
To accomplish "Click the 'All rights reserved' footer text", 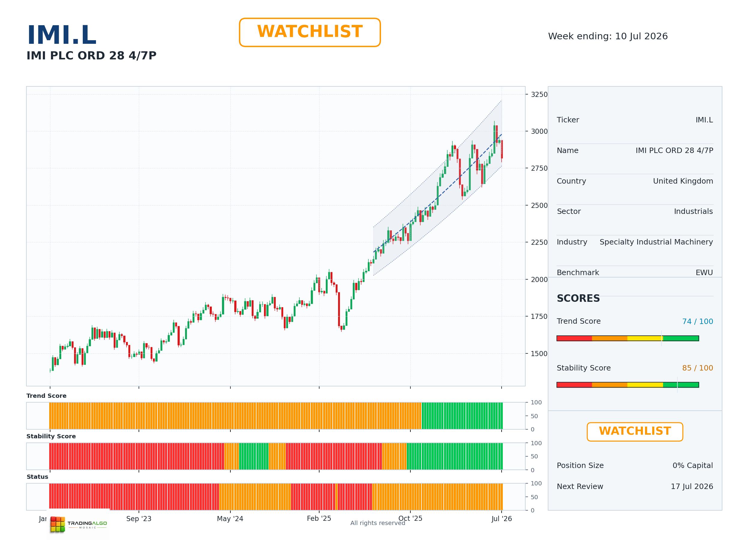I will (378, 523).
